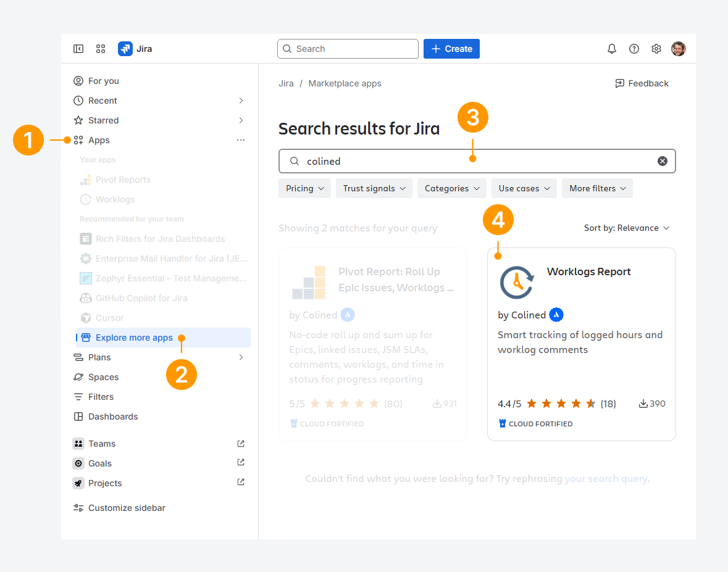Image resolution: width=728 pixels, height=572 pixels.
Task: Open the user profile avatar
Action: (679, 49)
